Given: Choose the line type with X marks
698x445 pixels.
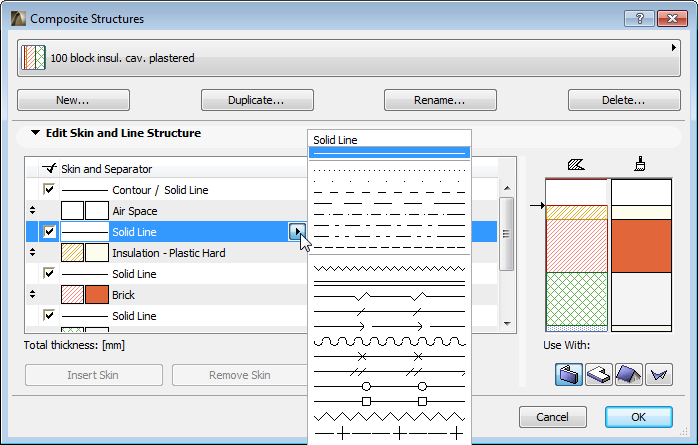Looking at the screenshot, I should [390, 356].
